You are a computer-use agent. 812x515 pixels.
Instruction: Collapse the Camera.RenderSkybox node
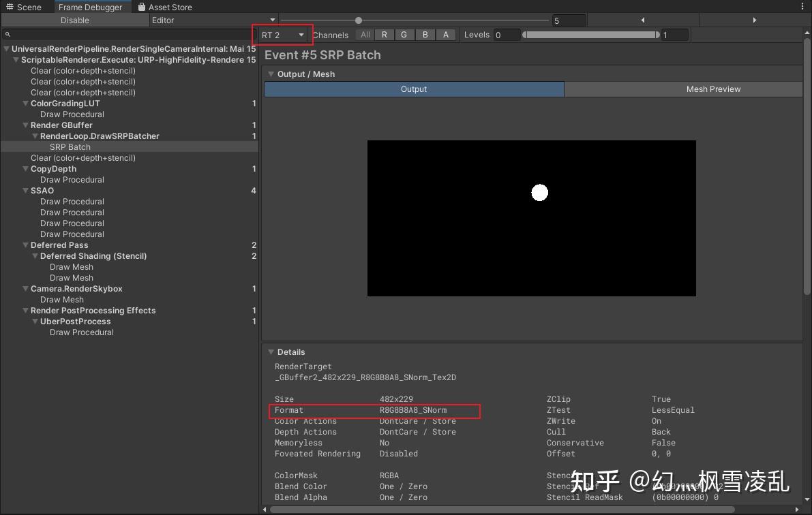pos(25,288)
